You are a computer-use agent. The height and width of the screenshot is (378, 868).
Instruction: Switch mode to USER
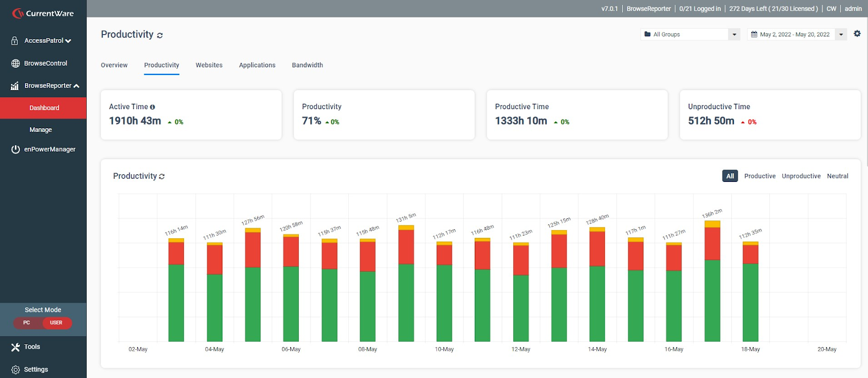pos(56,323)
